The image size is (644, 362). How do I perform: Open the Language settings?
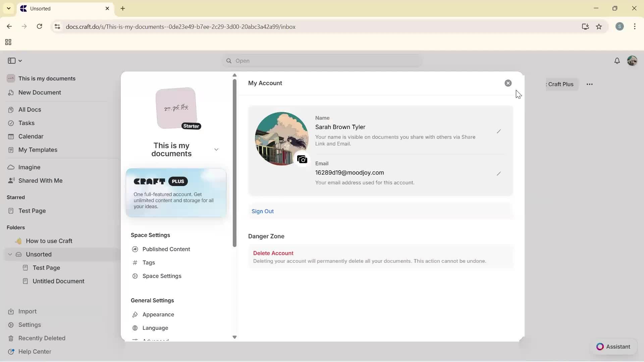pos(155,328)
